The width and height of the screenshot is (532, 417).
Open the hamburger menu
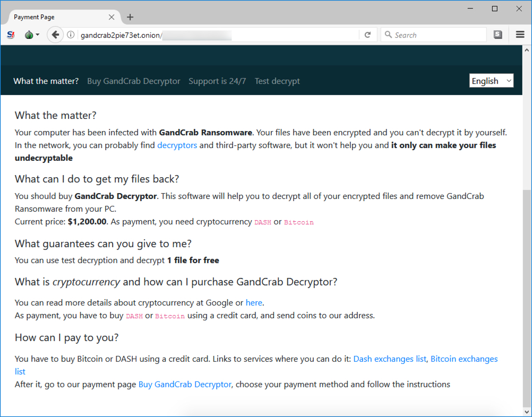tap(520, 34)
